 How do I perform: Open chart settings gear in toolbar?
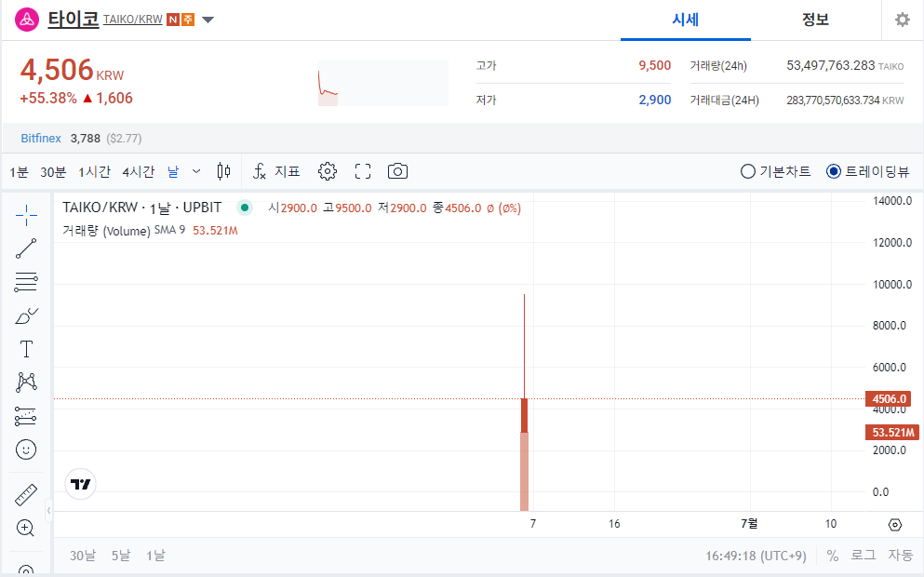[327, 171]
